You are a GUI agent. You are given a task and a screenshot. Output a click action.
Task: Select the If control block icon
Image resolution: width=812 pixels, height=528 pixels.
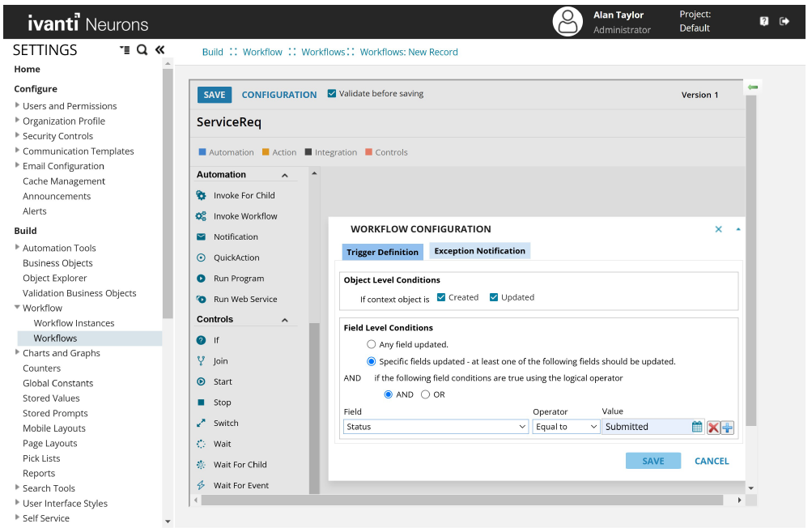click(x=201, y=340)
